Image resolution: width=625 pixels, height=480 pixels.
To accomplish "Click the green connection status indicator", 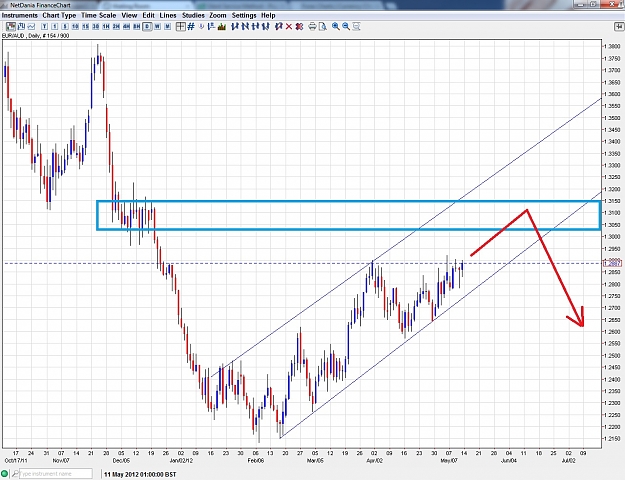I will coord(5,474).
